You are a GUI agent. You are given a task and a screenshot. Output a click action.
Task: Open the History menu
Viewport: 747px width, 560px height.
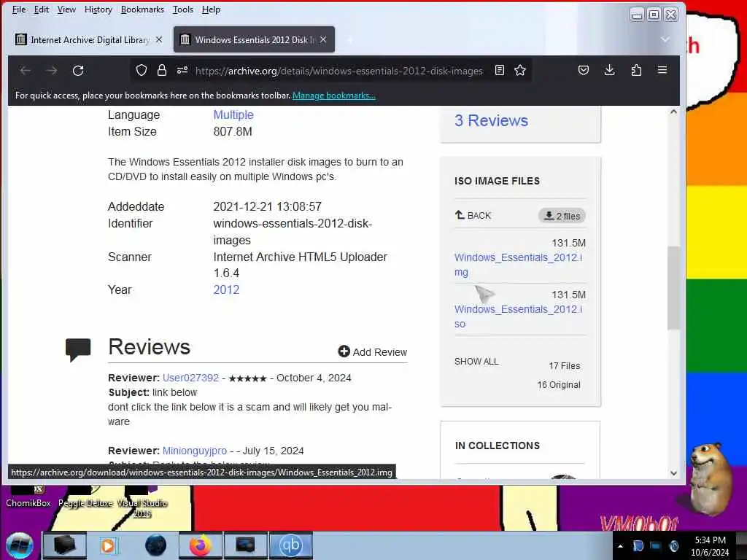98,9
